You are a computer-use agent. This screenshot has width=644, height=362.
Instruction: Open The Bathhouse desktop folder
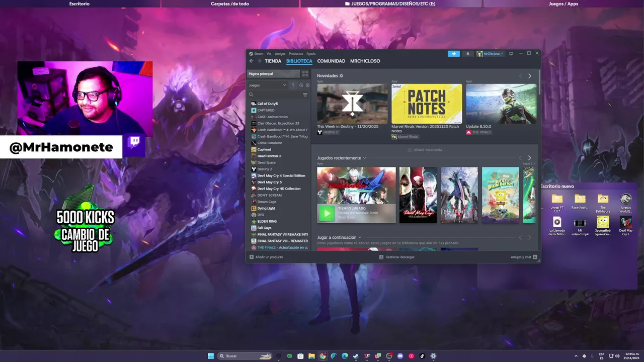[x=603, y=203]
